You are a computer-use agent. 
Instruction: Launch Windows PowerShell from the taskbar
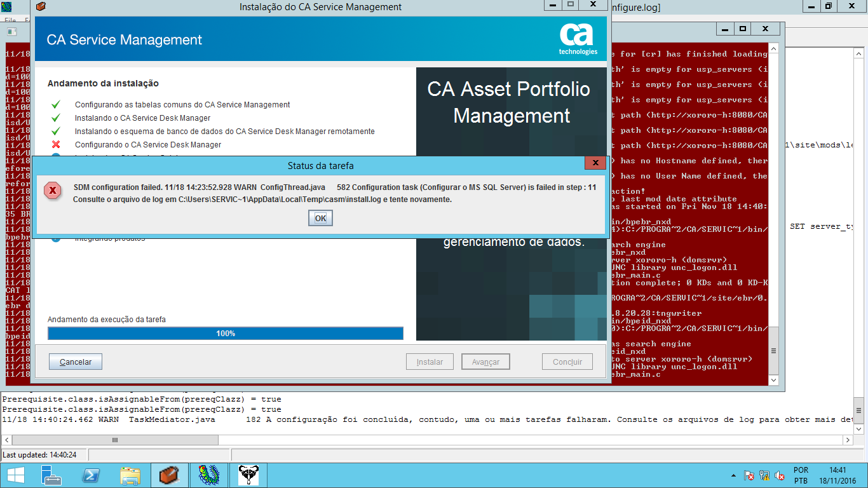coord(90,475)
